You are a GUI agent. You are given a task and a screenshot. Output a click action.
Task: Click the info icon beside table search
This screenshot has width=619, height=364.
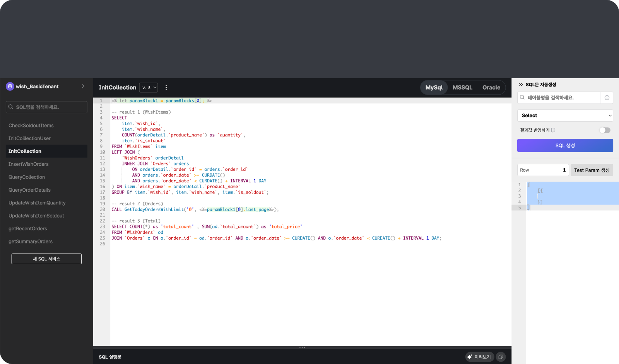coord(607,98)
